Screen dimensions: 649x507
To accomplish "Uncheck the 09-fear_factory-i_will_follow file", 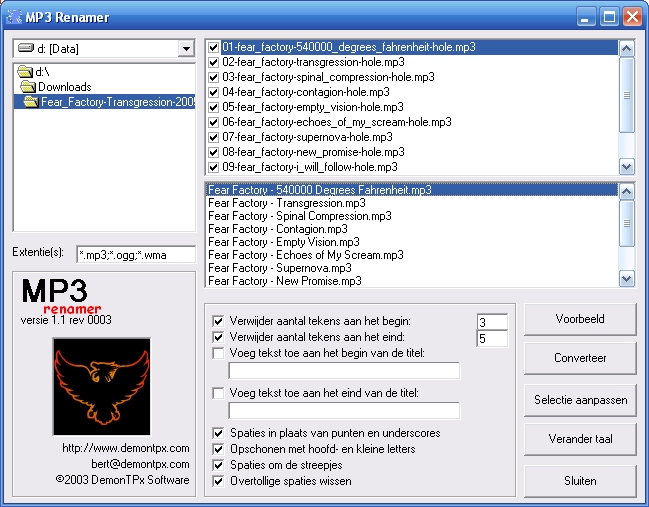I will [x=213, y=167].
